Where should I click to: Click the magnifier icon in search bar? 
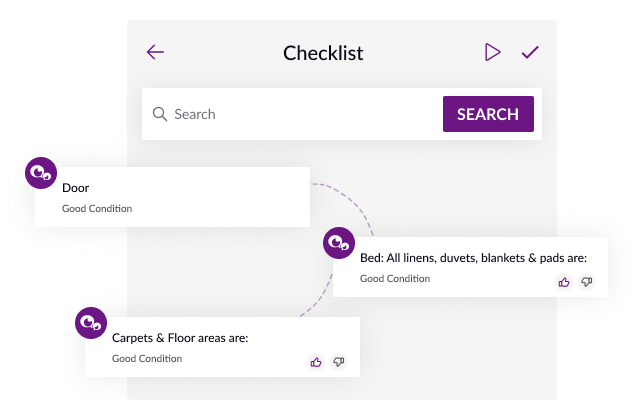[159, 114]
